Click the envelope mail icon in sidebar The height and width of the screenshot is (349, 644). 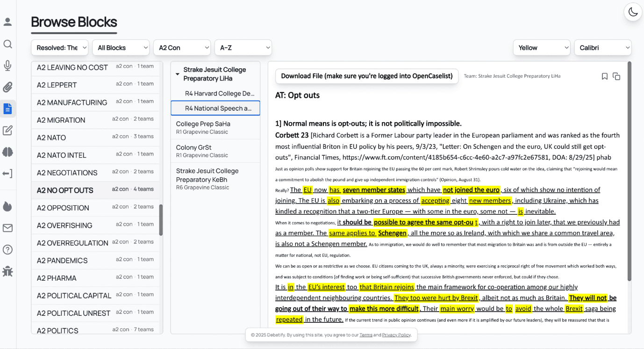(x=7, y=228)
